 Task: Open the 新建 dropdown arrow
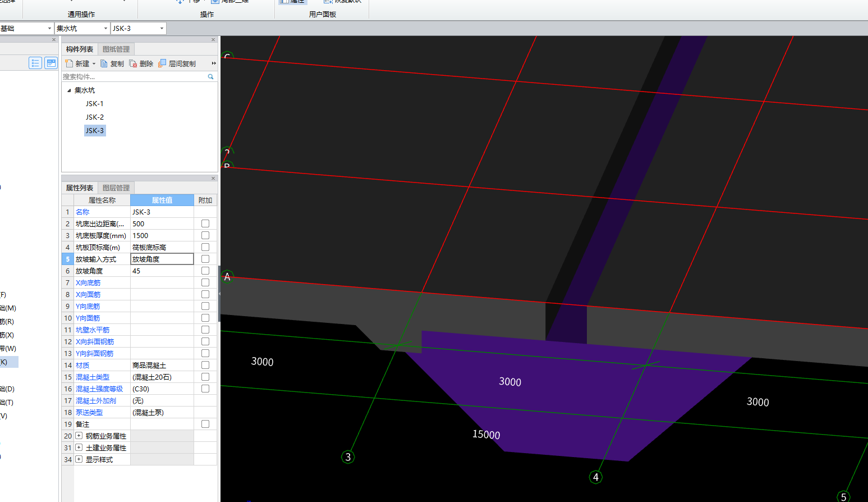[x=94, y=63]
